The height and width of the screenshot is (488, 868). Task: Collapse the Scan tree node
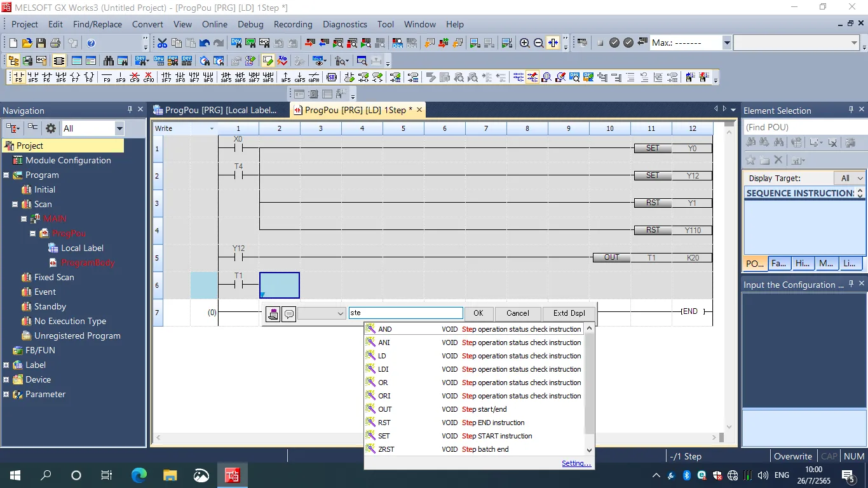coord(15,204)
